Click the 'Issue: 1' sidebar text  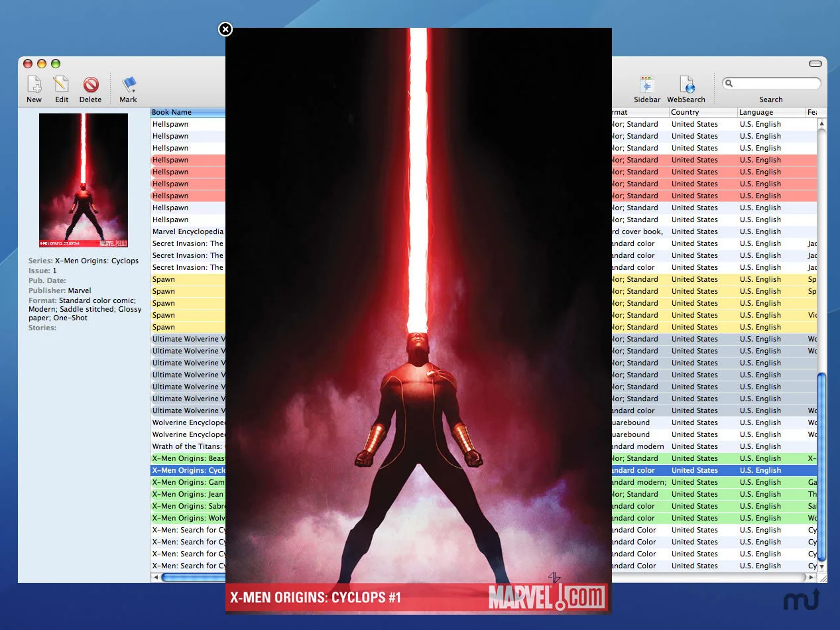pos(42,271)
